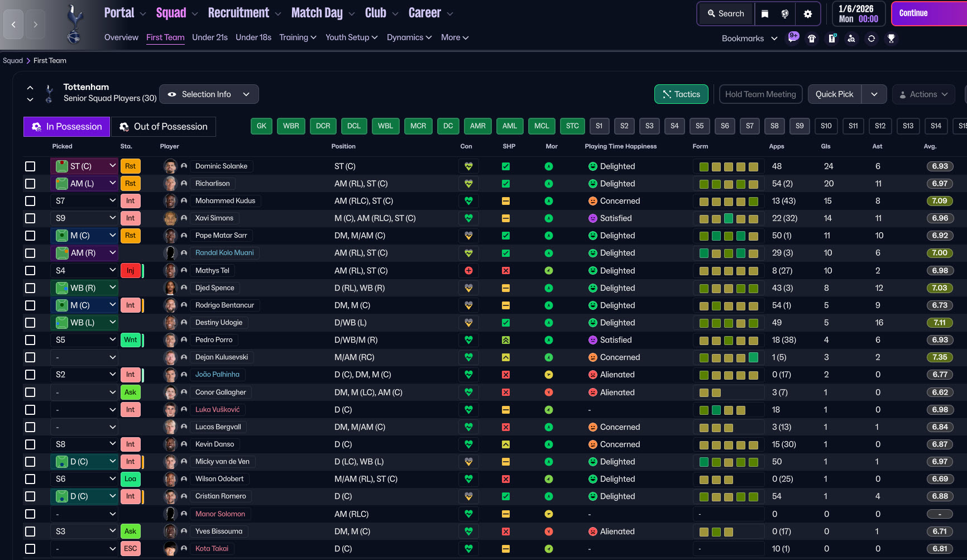Click the Tactics button

(x=681, y=94)
